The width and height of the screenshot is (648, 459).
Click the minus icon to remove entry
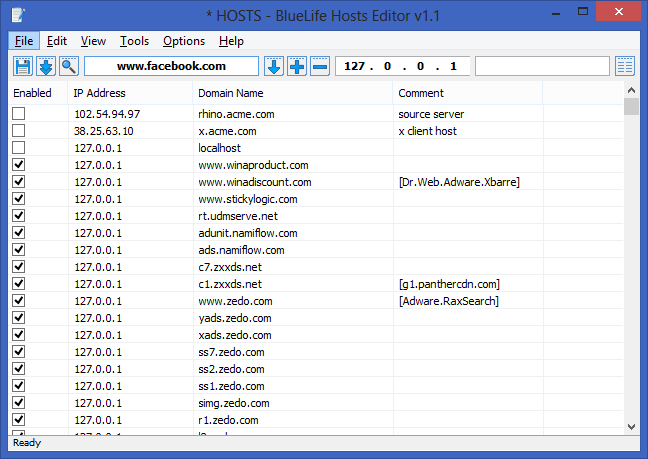pyautogui.click(x=320, y=66)
